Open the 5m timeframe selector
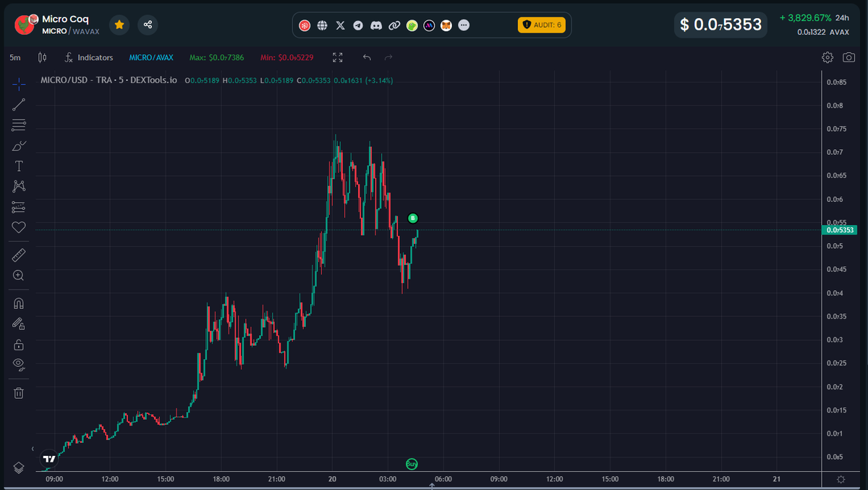This screenshot has width=868, height=490. point(14,56)
